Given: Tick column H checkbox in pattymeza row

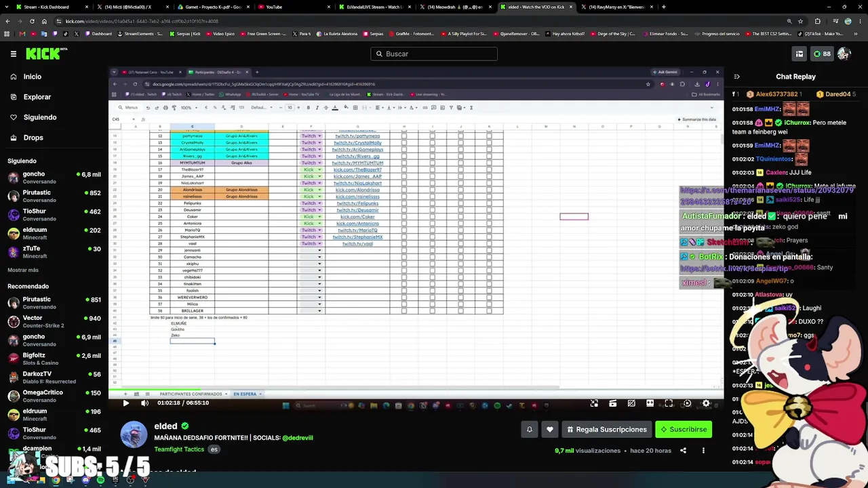Looking at the screenshot, I should [404, 136].
